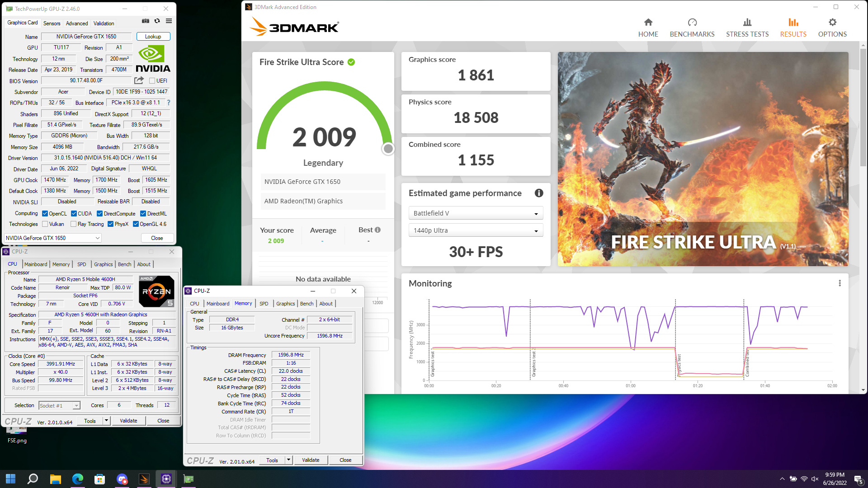The width and height of the screenshot is (868, 488).
Task: Open File Explorer from the taskbar
Action: [55, 479]
